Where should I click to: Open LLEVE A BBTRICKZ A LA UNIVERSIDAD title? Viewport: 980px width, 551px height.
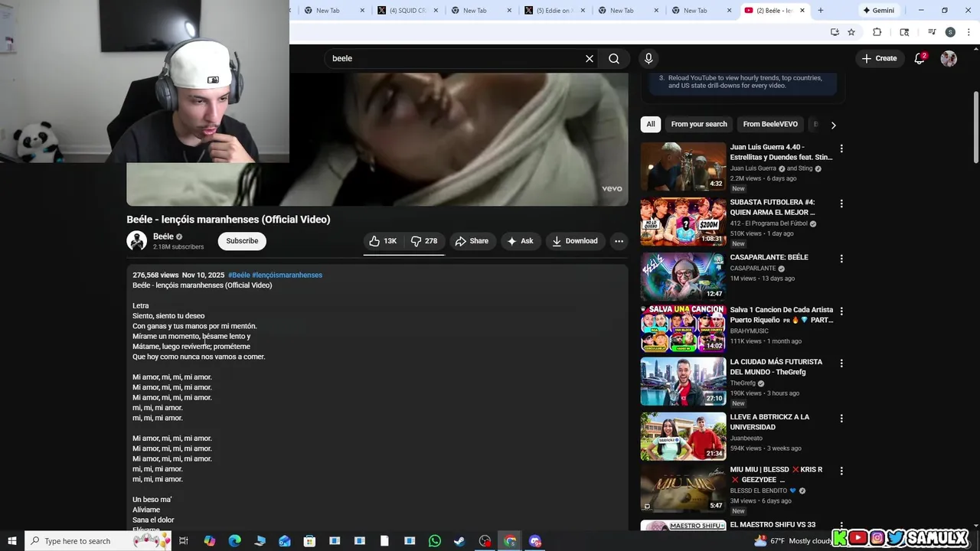click(769, 422)
